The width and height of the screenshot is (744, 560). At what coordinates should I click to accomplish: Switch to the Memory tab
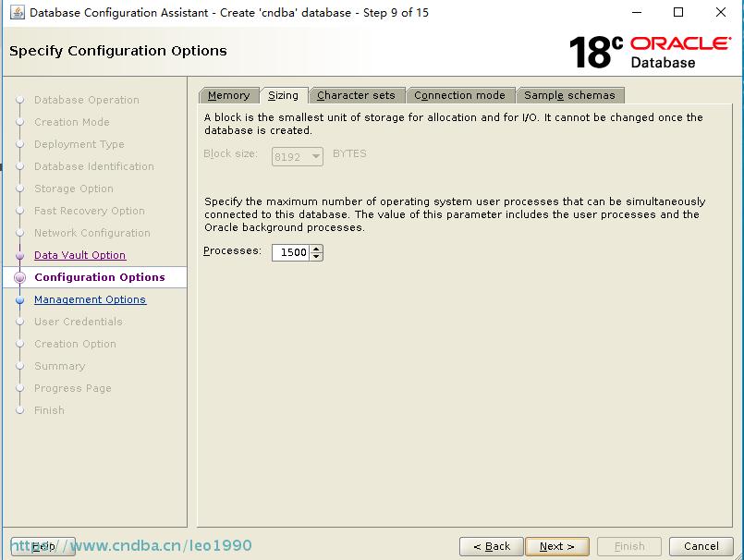pos(228,95)
